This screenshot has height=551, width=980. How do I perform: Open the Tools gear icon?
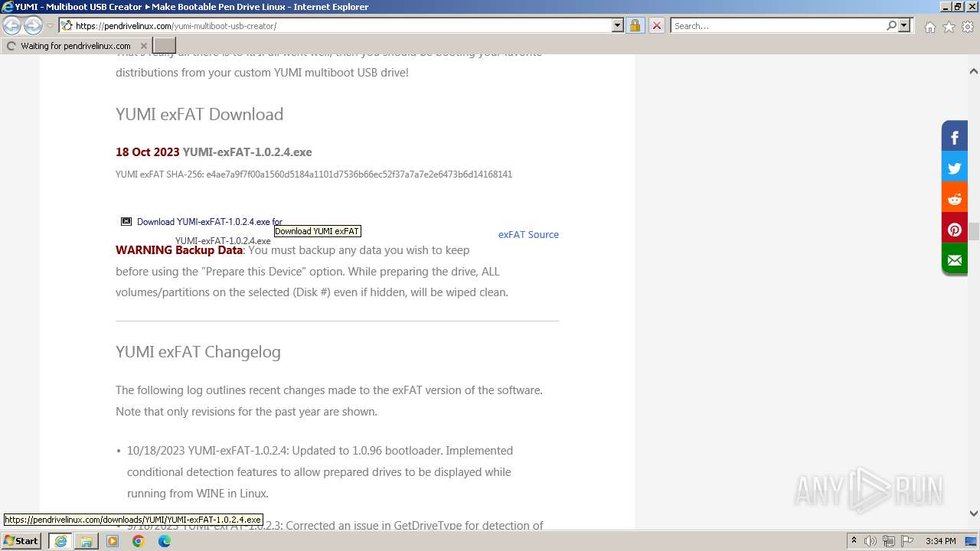(x=968, y=27)
